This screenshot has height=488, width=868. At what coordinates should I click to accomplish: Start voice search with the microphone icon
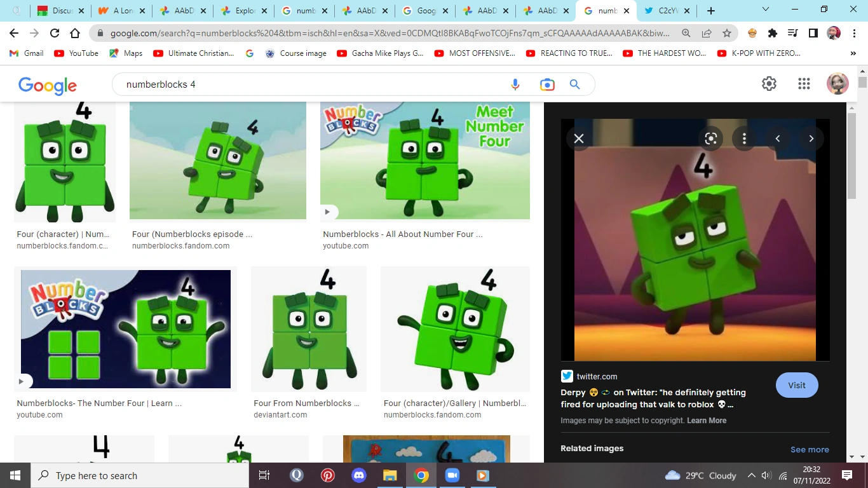coord(515,84)
